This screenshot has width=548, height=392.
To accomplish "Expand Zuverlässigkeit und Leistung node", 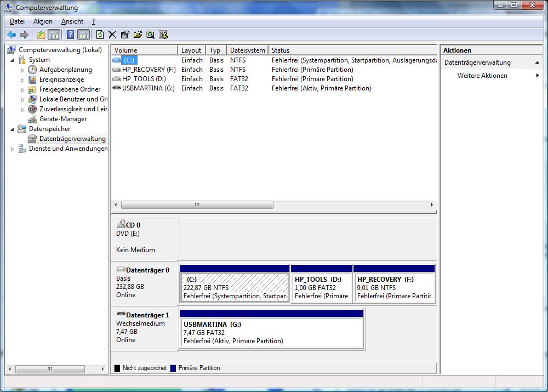I will pos(22,110).
